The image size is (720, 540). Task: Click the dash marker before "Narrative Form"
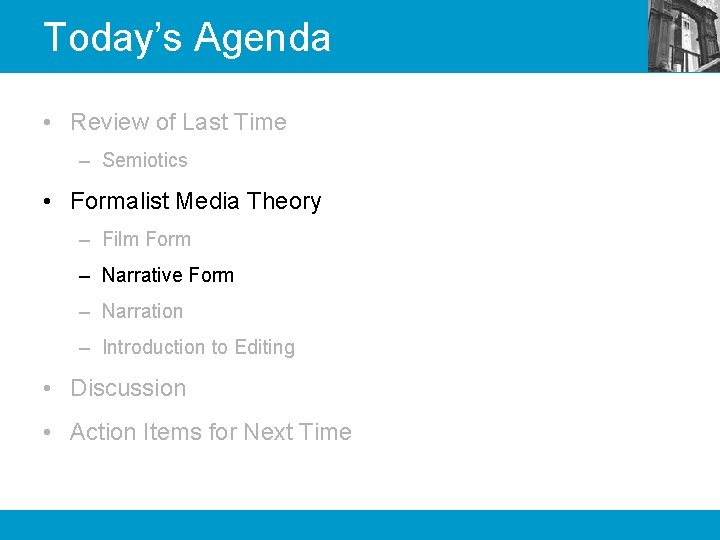[84, 276]
